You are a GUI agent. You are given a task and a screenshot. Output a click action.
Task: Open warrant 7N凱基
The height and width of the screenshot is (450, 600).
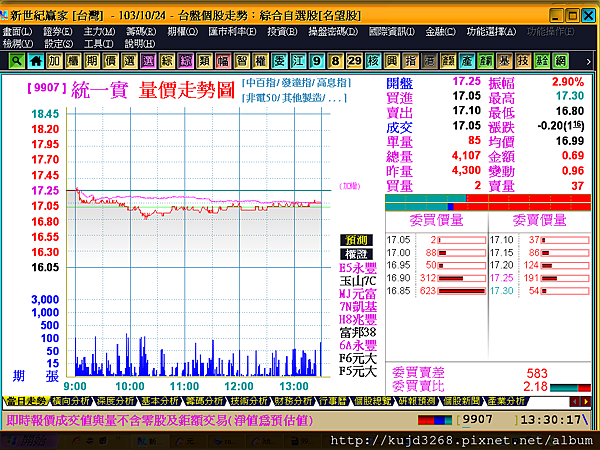coord(358,307)
